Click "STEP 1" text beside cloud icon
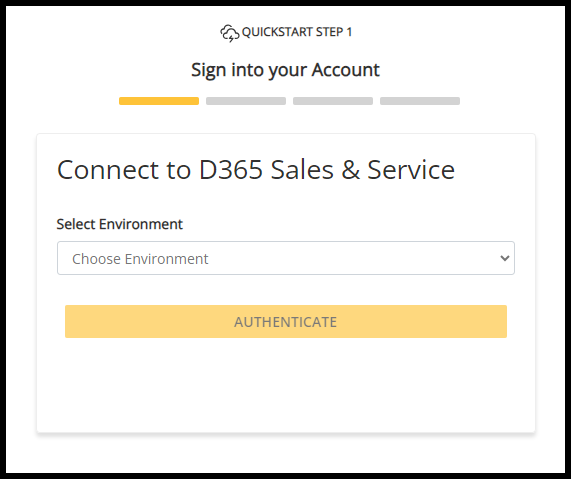The width and height of the screenshot is (571, 479). tap(334, 32)
